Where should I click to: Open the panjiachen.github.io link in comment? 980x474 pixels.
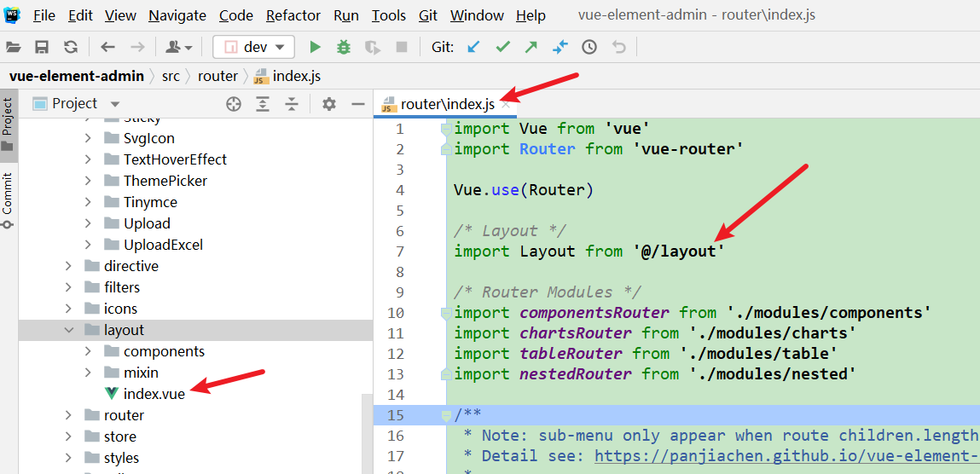(x=787, y=456)
